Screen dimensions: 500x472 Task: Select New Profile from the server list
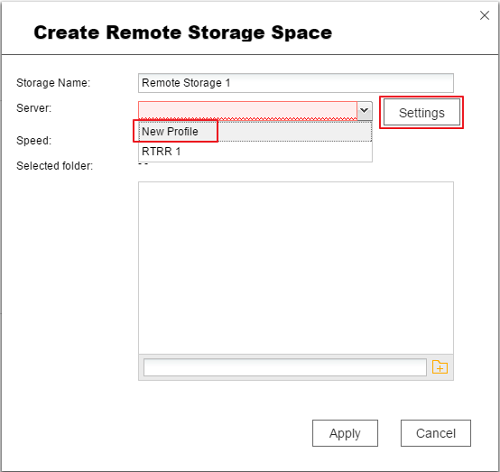tap(170, 131)
